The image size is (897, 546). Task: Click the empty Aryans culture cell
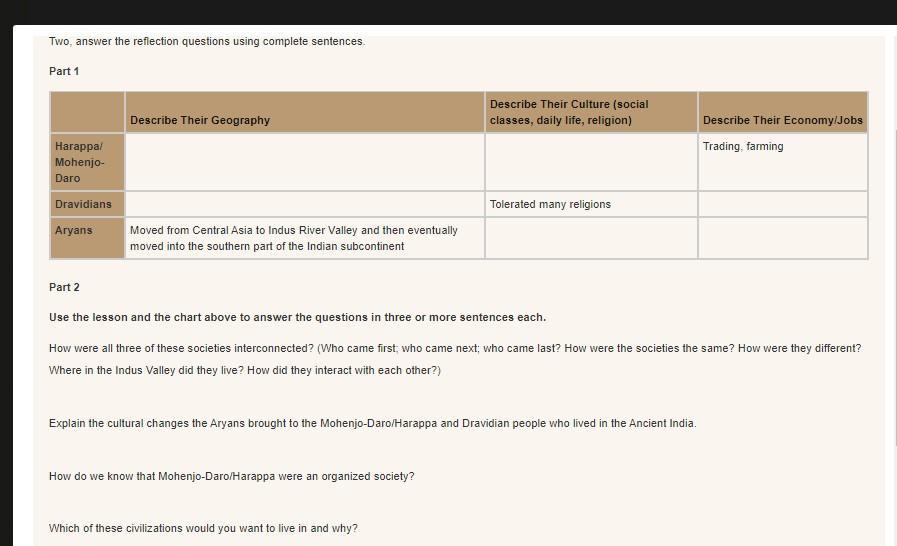pos(591,238)
